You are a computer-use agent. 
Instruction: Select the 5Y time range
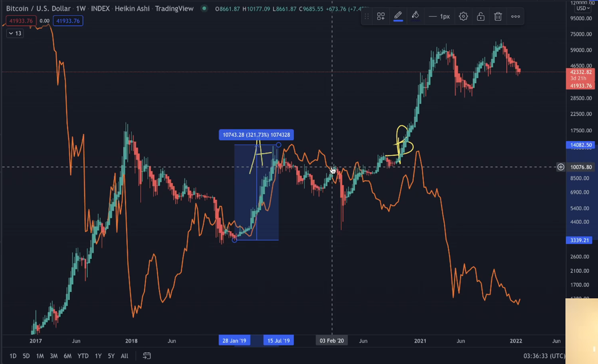(111, 356)
